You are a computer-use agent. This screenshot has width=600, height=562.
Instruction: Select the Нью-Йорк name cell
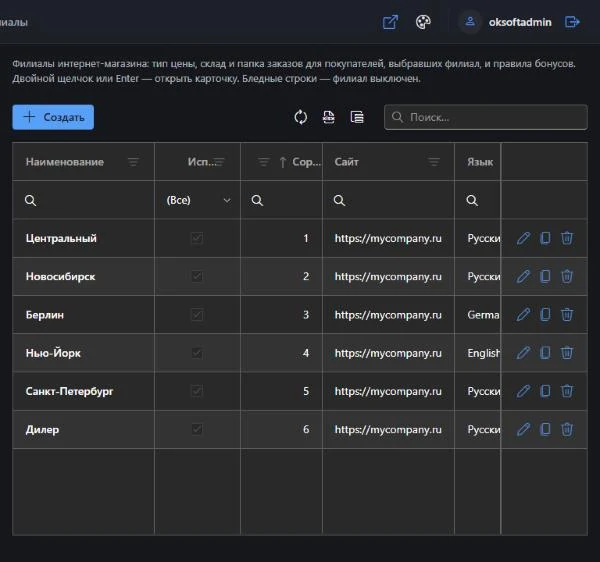[x=83, y=353]
